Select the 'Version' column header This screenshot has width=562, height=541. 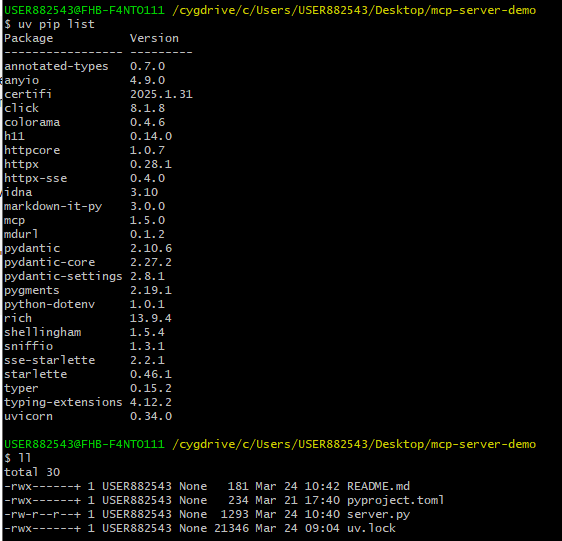(x=154, y=38)
